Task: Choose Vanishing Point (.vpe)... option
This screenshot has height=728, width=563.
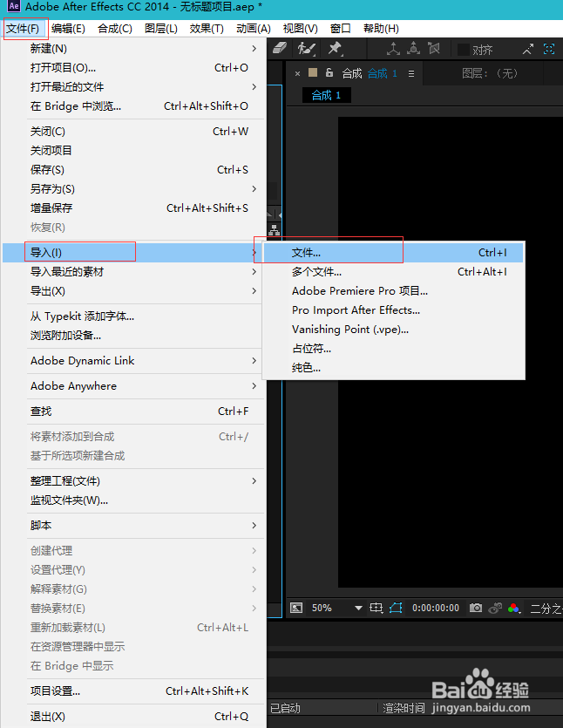Action: tap(394, 330)
